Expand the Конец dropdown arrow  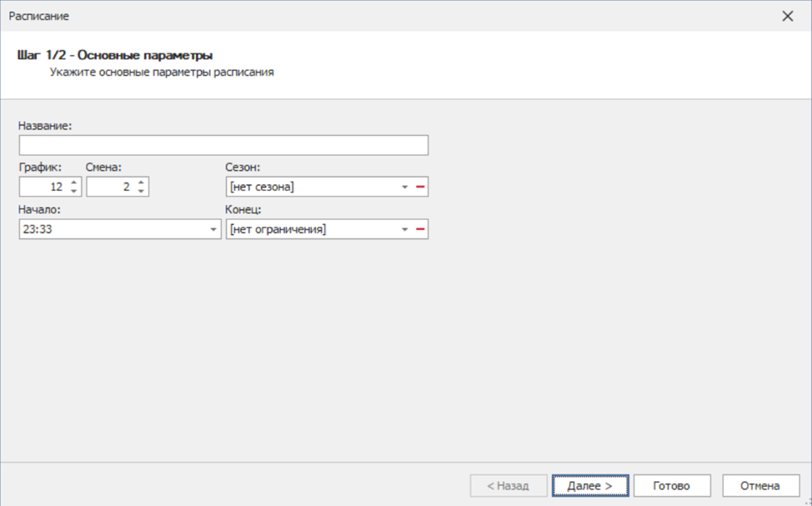point(404,229)
